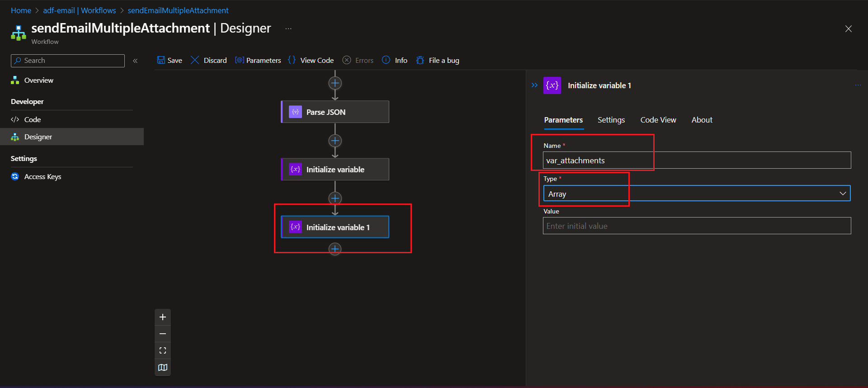
Task: Click the Save icon in toolbar
Action: 161,60
